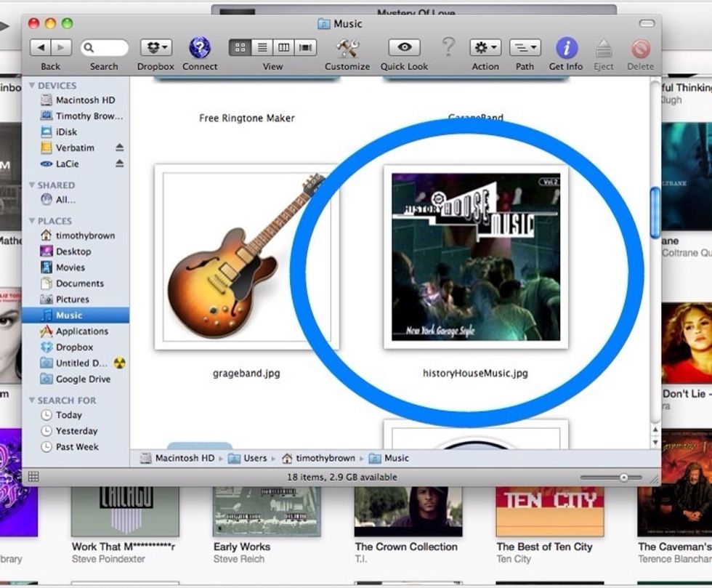Open the Dropbox toolbar menu
712x588 pixels.
[x=155, y=47]
